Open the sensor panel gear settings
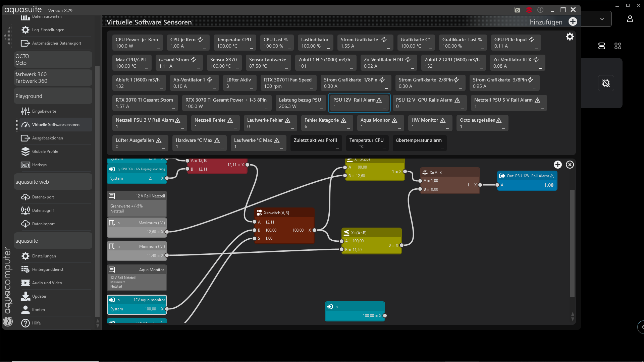 pyautogui.click(x=570, y=37)
